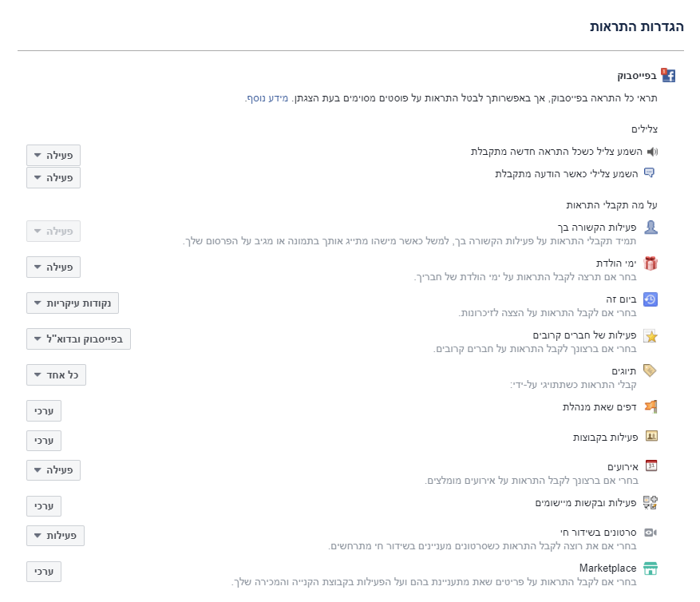Click the pages flag icon

[651, 406]
